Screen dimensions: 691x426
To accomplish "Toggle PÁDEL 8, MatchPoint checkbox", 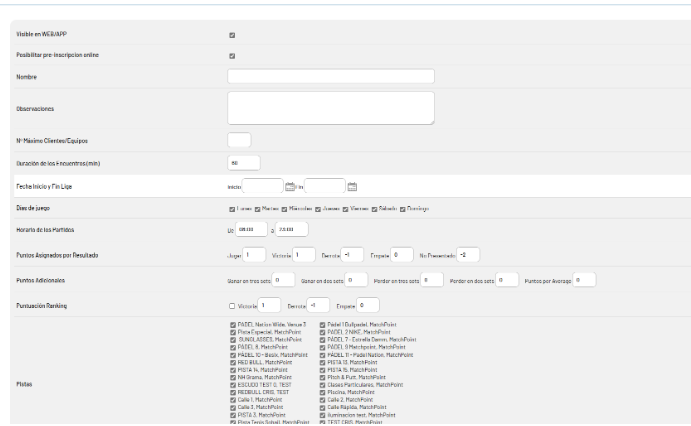I will [233, 348].
